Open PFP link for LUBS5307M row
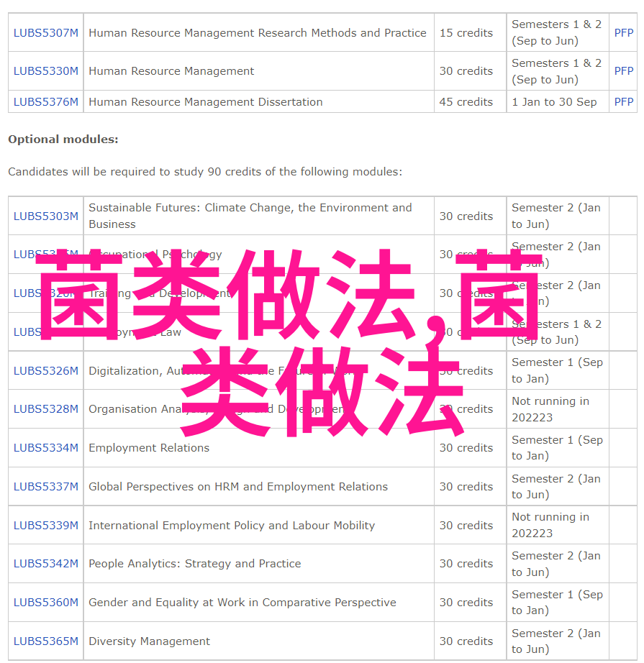 pos(624,33)
